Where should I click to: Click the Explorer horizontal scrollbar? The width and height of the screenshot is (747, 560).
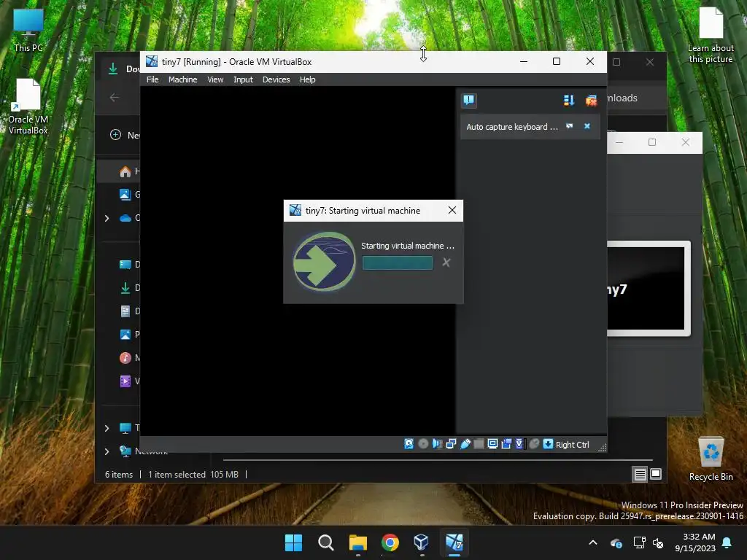[438, 460]
